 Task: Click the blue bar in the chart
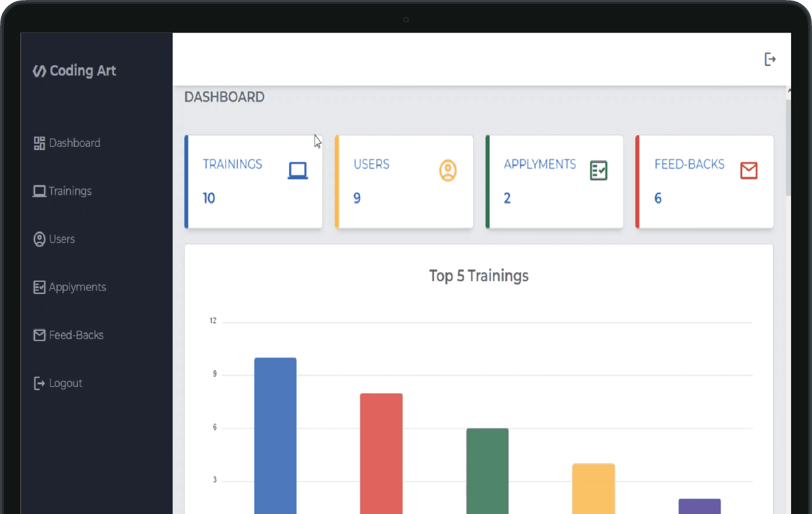[275, 436]
